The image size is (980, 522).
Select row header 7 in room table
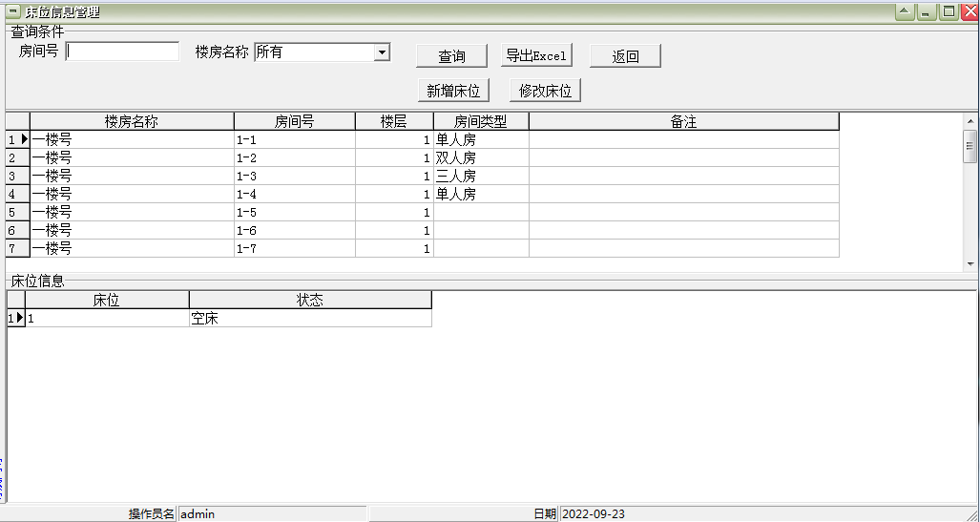[17, 249]
